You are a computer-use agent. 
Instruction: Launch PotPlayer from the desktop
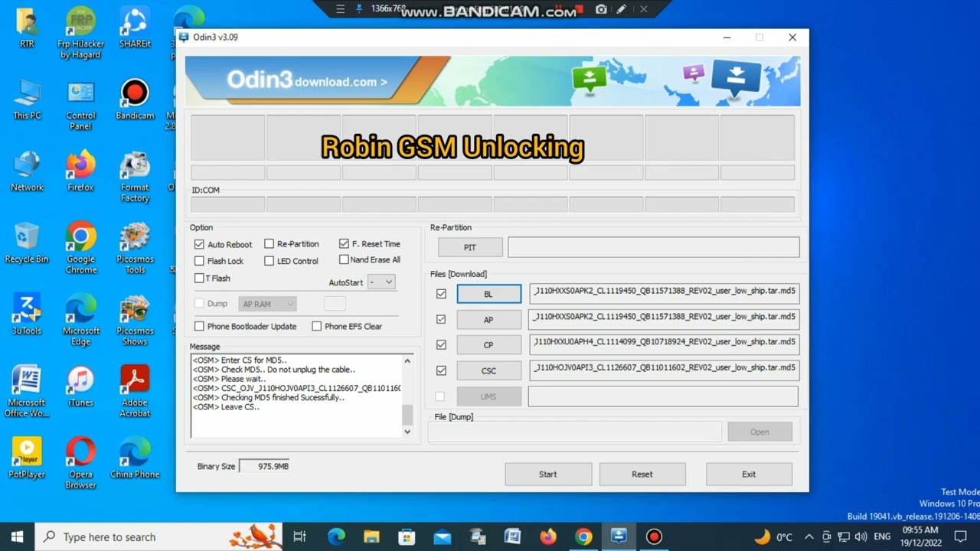tap(28, 458)
